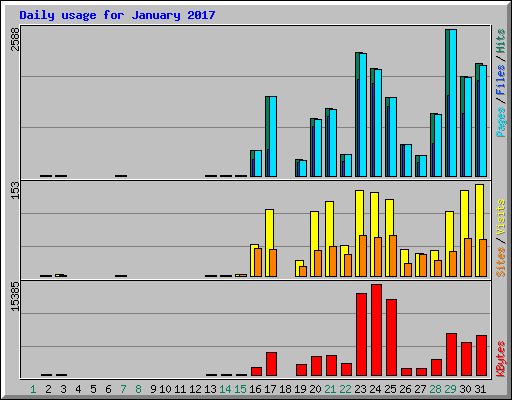Select day label 19 on the axis

300,389
